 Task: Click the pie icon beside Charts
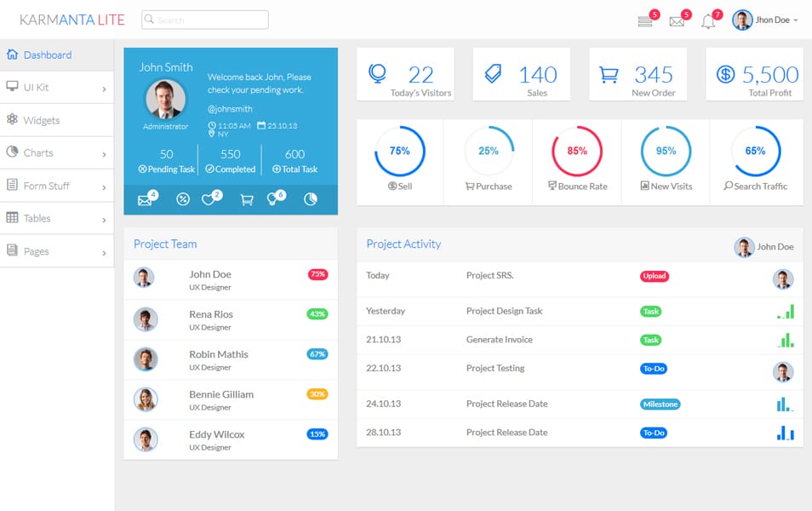(12, 152)
